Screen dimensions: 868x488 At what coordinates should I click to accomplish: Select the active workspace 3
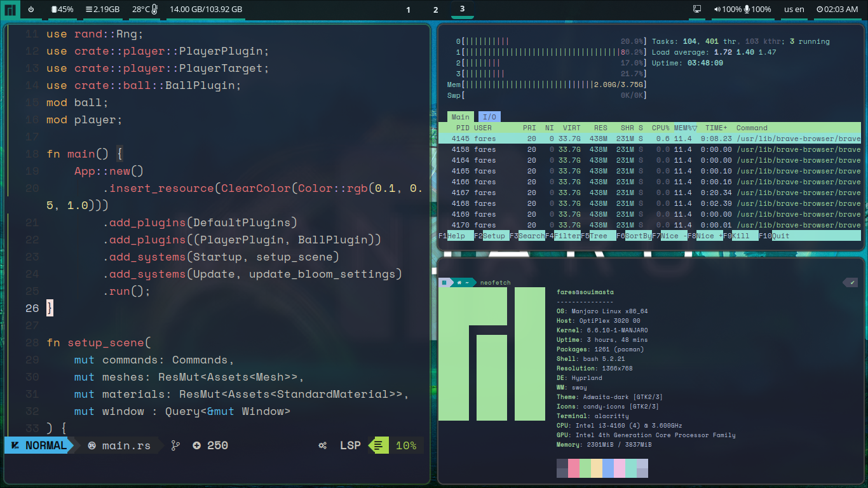462,9
